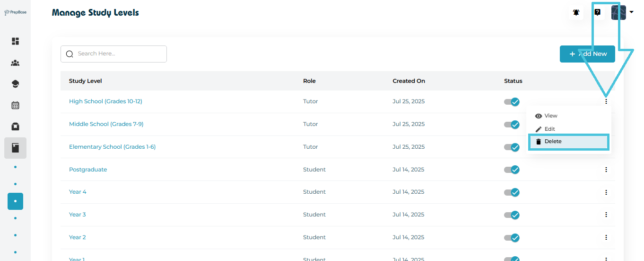Image resolution: width=644 pixels, height=261 pixels.
Task: Click the Add New button
Action: click(587, 54)
